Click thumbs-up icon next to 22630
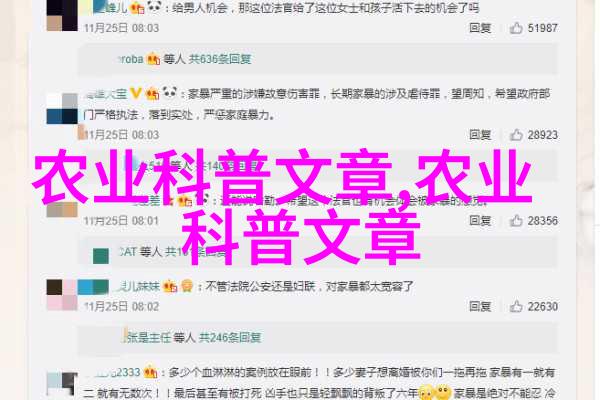The width and height of the screenshot is (600, 400). pos(516,306)
